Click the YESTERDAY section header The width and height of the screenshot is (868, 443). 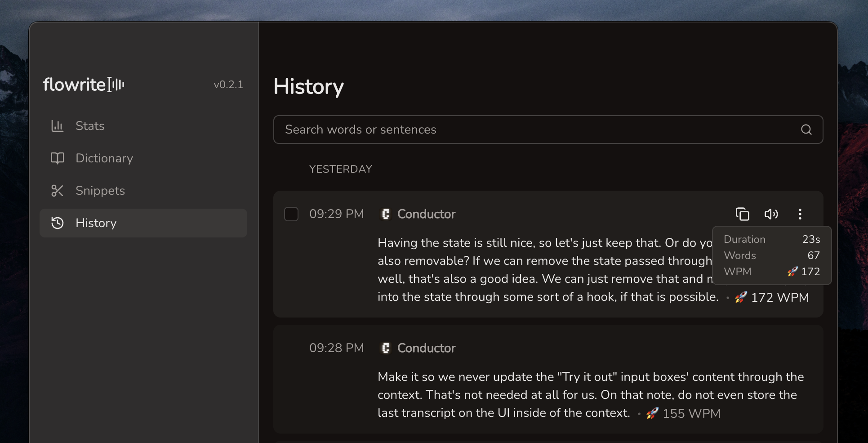[340, 169]
